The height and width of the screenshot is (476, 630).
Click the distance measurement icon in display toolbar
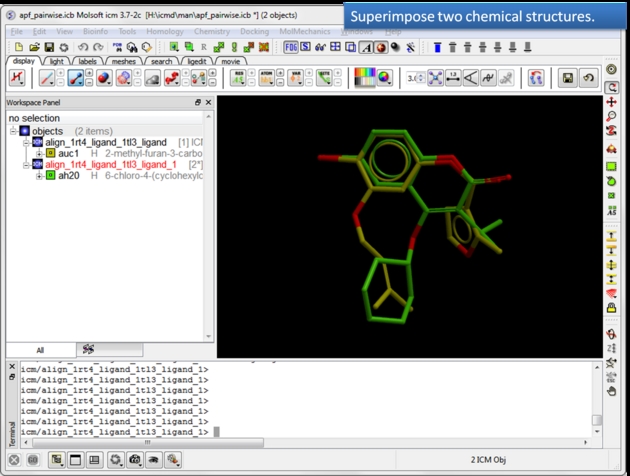click(453, 78)
